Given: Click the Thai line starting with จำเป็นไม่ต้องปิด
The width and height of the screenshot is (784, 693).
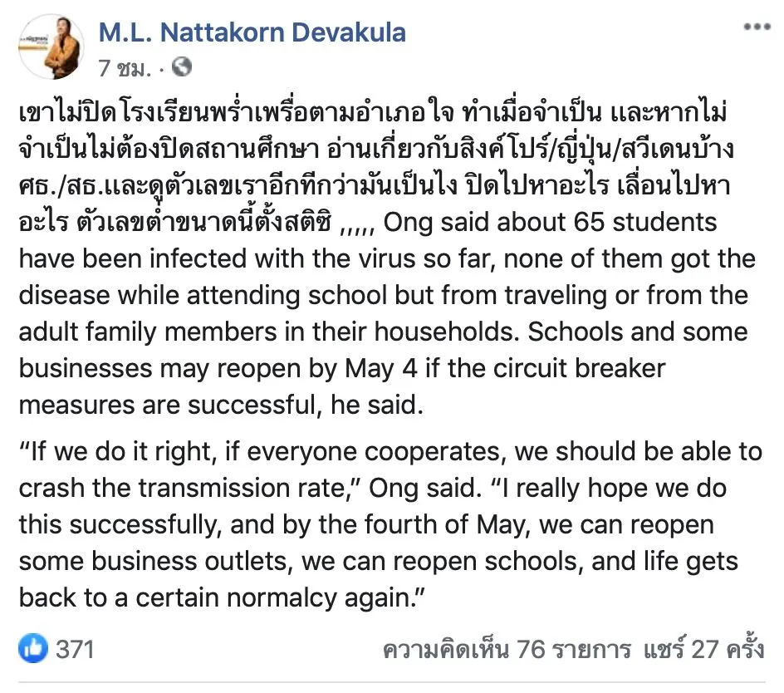Looking at the screenshot, I should [x=376, y=149].
